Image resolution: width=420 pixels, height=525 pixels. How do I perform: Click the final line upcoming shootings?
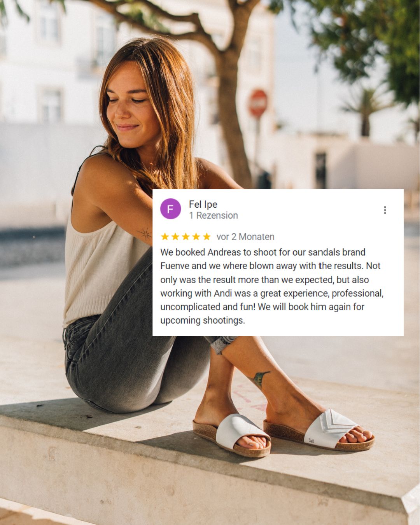pos(203,321)
